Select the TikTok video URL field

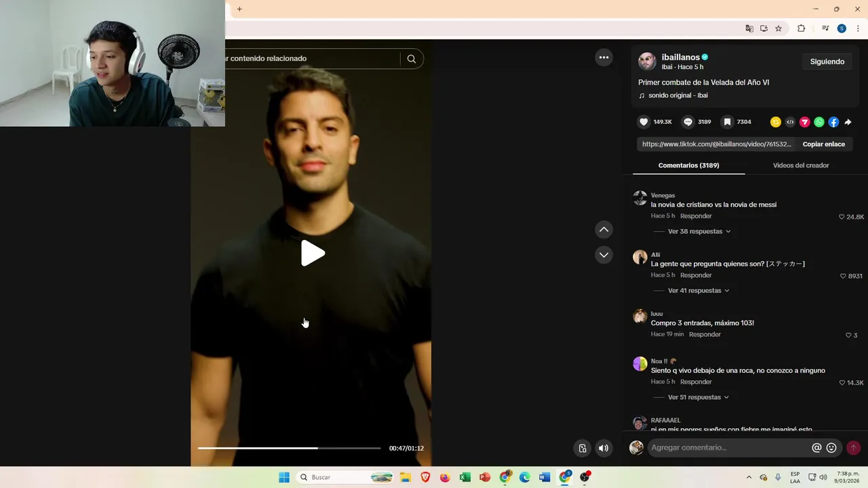[x=716, y=144]
